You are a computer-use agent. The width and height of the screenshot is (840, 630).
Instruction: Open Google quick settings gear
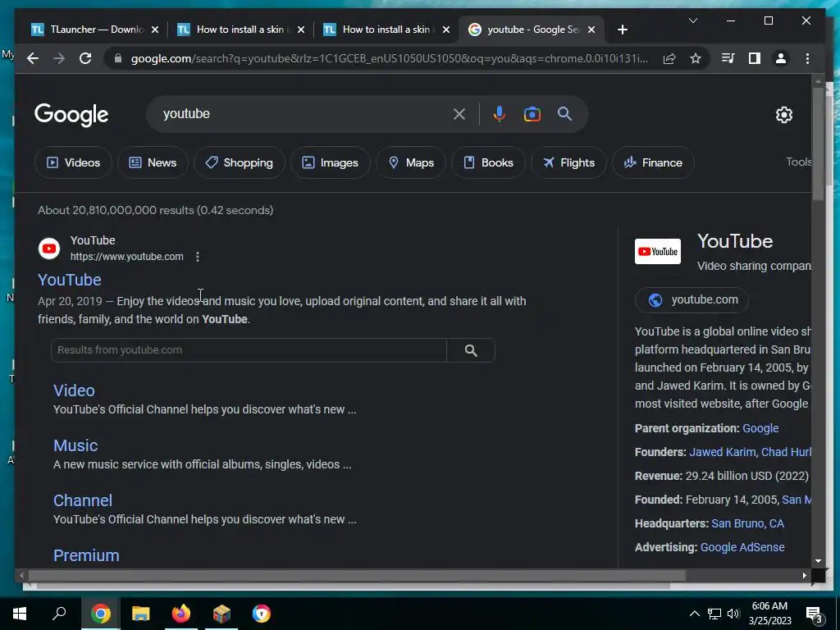pos(783,115)
